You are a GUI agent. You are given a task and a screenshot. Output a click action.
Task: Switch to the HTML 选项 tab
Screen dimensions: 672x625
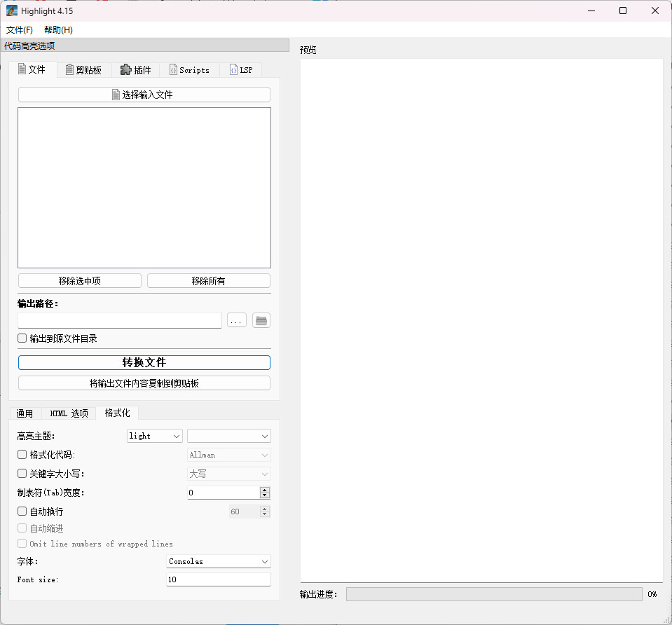coord(69,413)
